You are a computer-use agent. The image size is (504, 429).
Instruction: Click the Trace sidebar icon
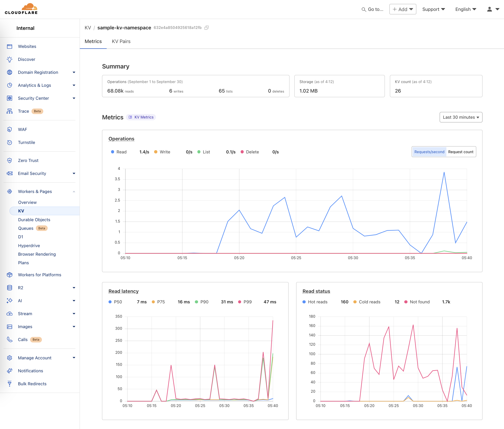pos(9,111)
